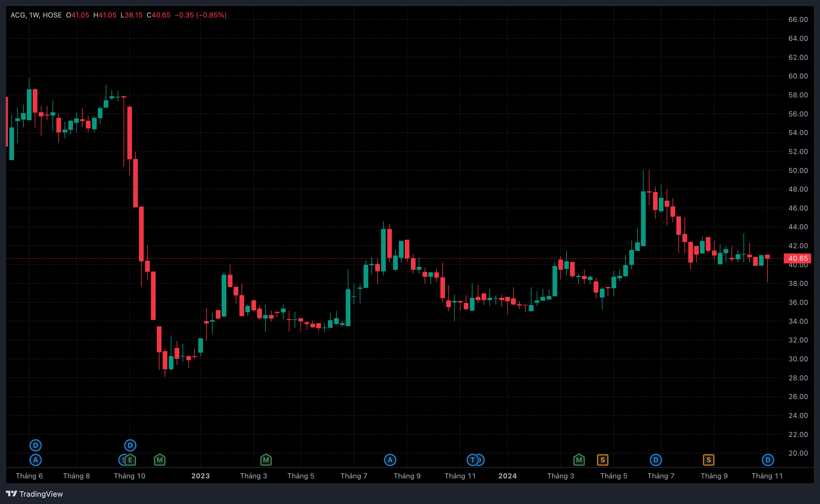Image resolution: width=820 pixels, height=504 pixels.
Task: Click the 24.00 price axis label
Action: (798, 415)
